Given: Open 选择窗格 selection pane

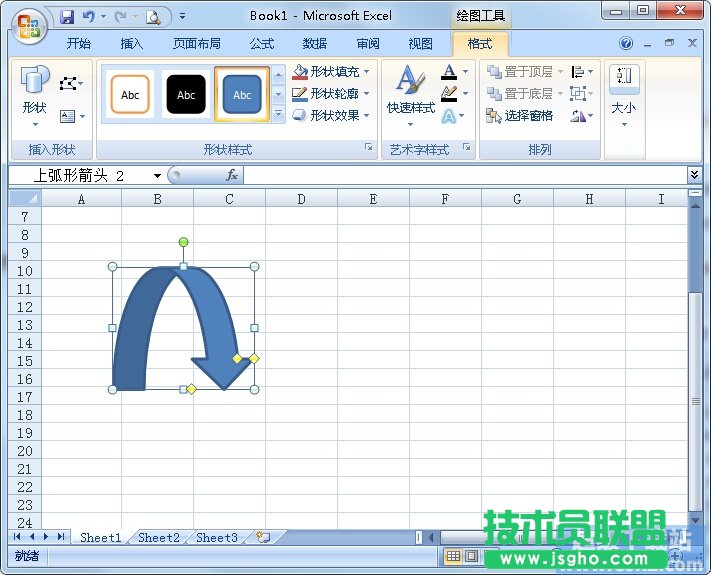Looking at the screenshot, I should point(520,116).
